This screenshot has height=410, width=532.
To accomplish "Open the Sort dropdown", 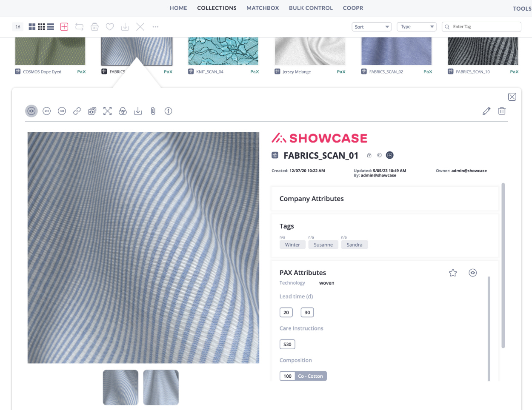I will (372, 27).
